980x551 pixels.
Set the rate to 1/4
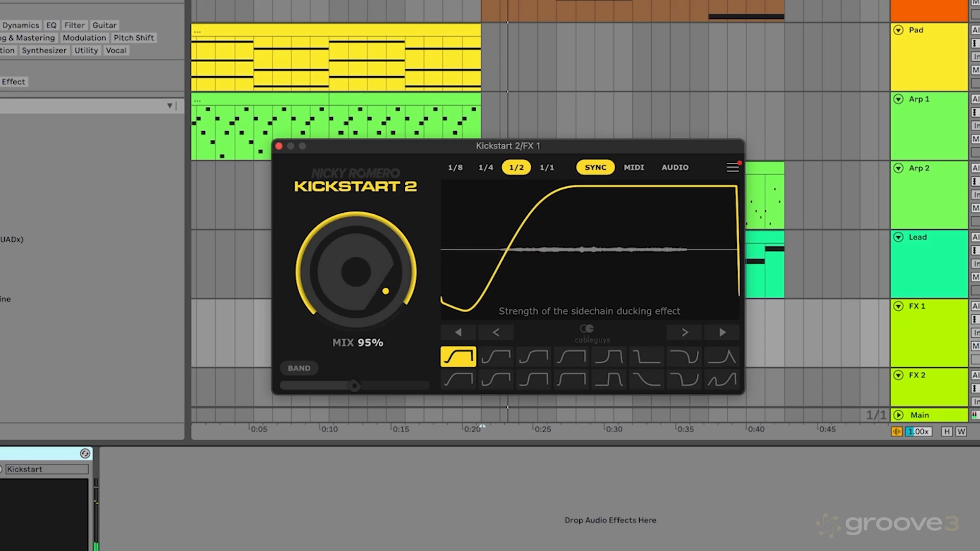(x=486, y=167)
